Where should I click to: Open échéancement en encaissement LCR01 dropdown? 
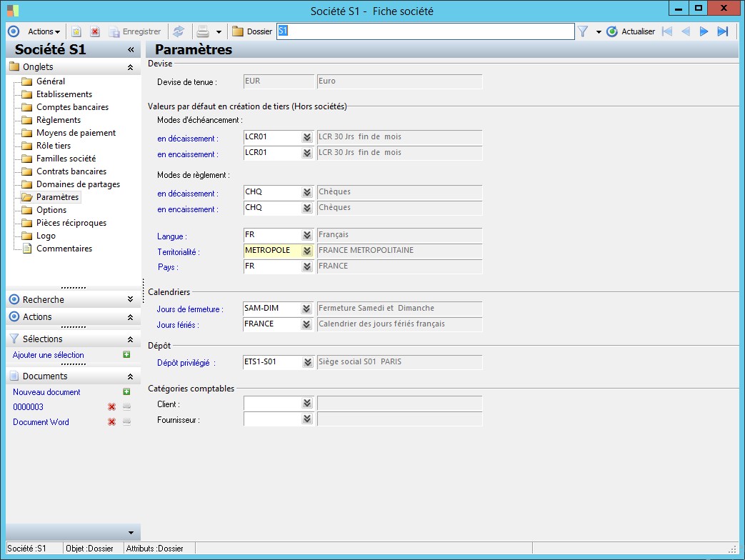307,153
